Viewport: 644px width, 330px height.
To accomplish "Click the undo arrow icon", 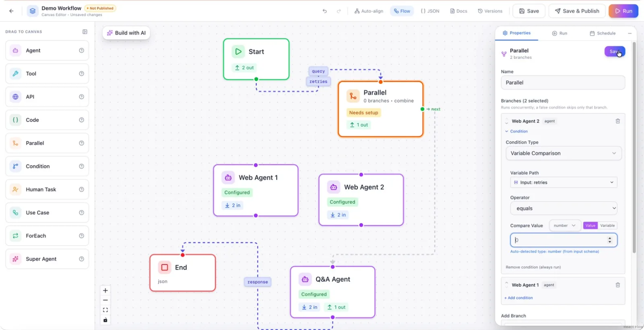I will point(325,11).
